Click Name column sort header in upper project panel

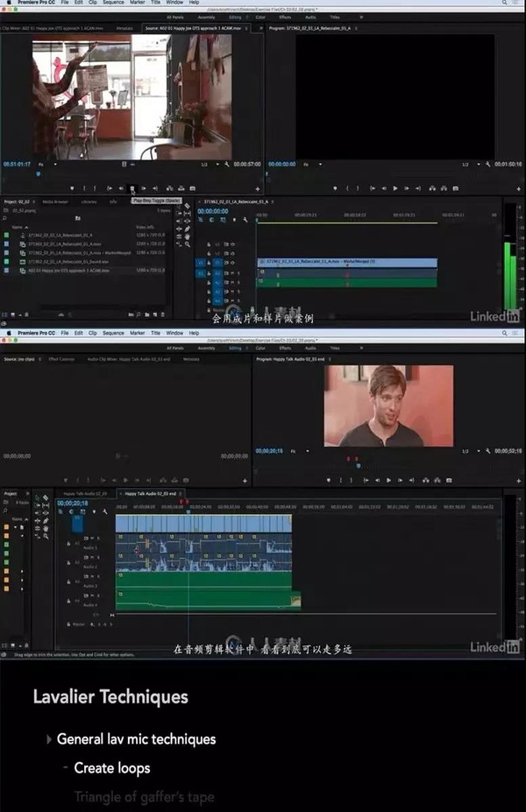click(x=19, y=227)
